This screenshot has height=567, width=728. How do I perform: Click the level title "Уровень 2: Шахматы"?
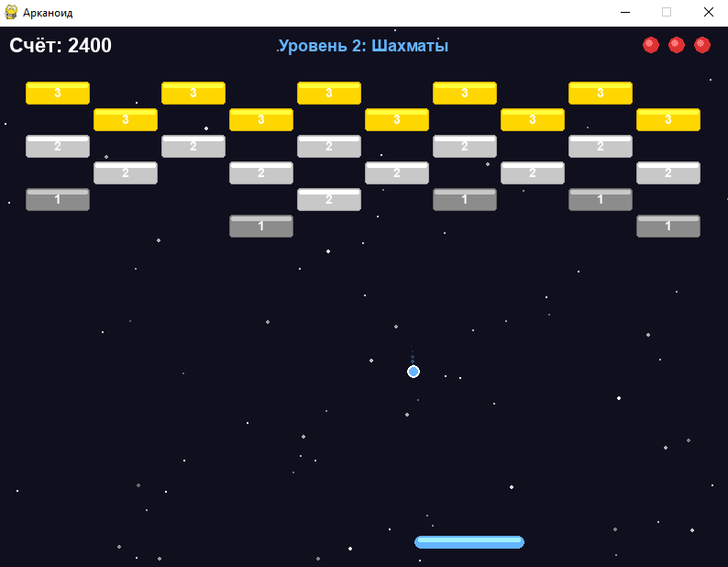coord(363,46)
